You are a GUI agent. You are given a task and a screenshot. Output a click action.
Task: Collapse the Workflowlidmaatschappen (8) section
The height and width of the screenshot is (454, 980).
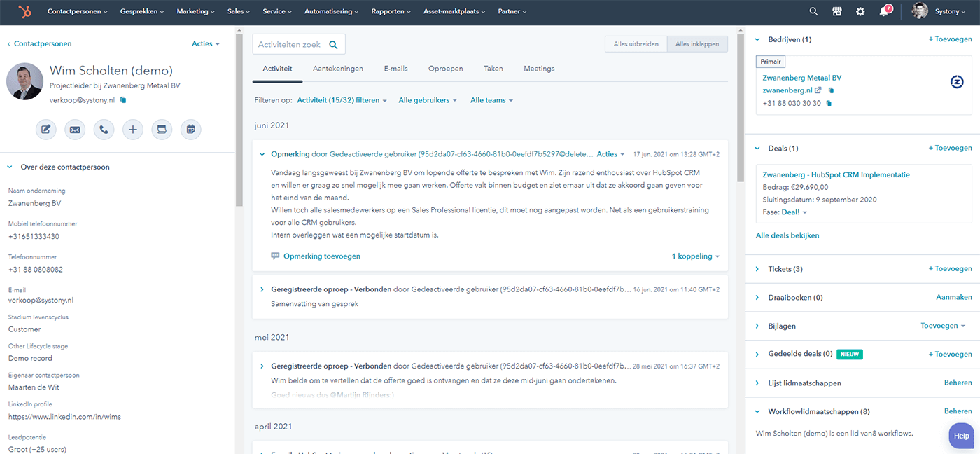757,412
